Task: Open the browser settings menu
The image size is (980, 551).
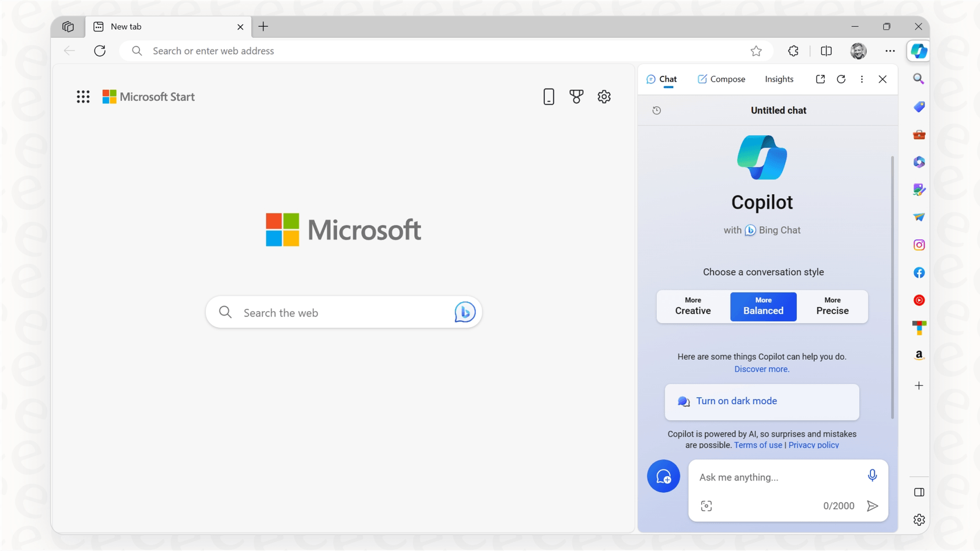Action: (x=890, y=51)
